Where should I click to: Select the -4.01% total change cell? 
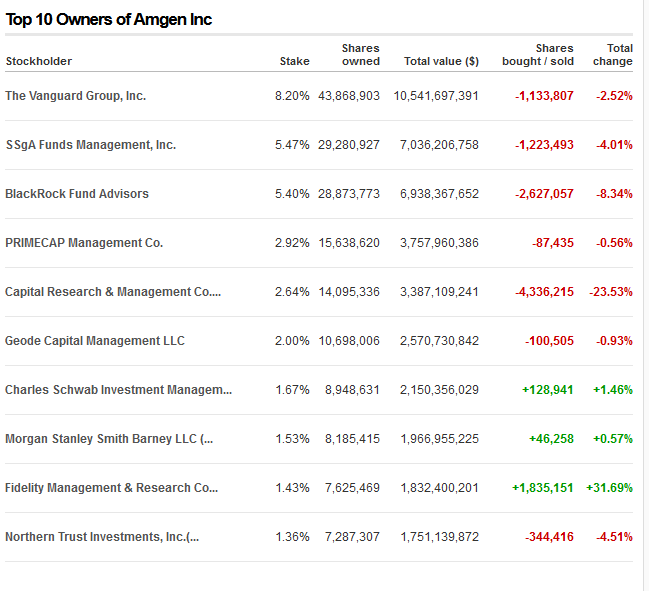[x=614, y=145]
